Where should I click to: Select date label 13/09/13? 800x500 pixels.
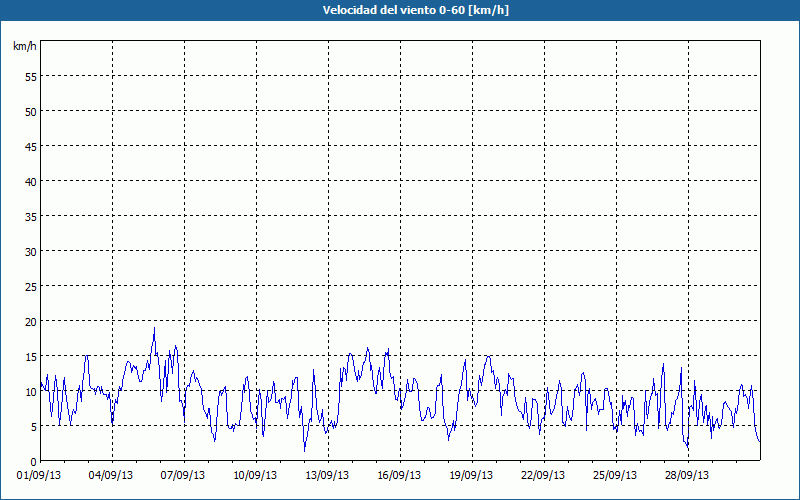tap(327, 476)
